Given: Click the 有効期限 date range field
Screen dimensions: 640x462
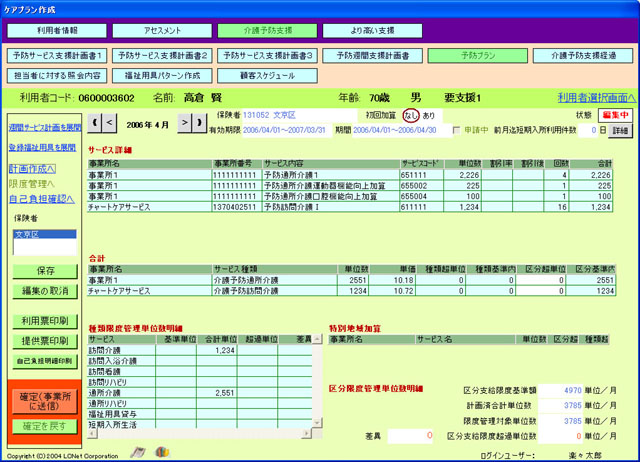Looking at the screenshot, I should [x=287, y=130].
